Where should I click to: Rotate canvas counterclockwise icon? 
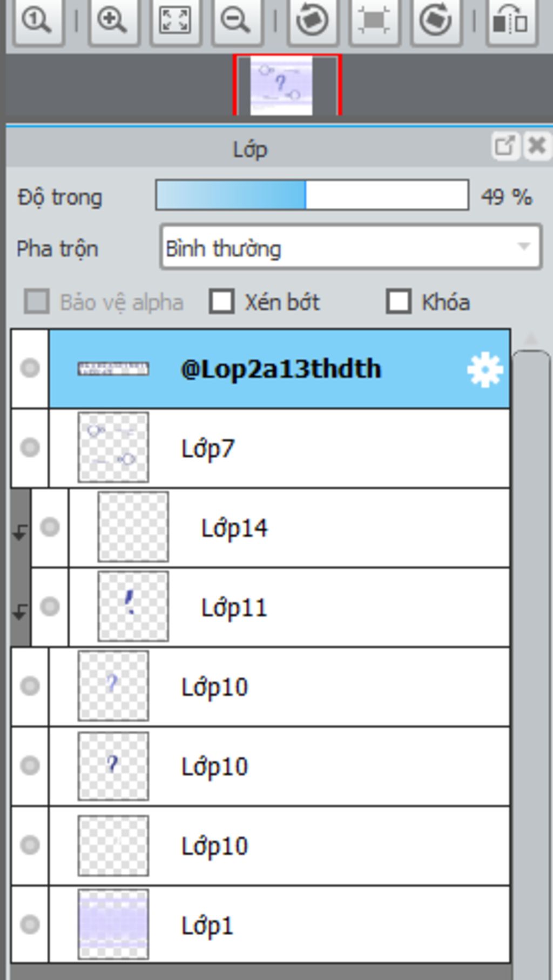point(313,20)
